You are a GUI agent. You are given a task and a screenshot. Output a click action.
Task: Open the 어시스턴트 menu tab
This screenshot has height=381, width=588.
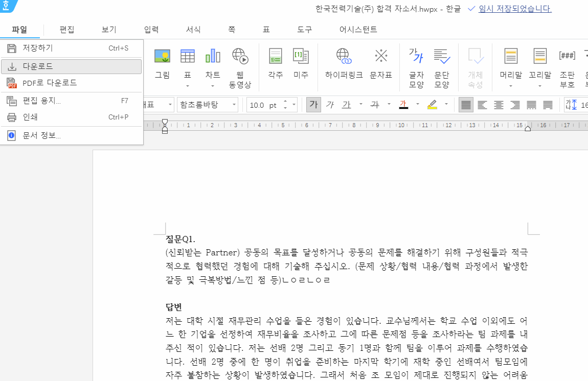click(x=358, y=30)
